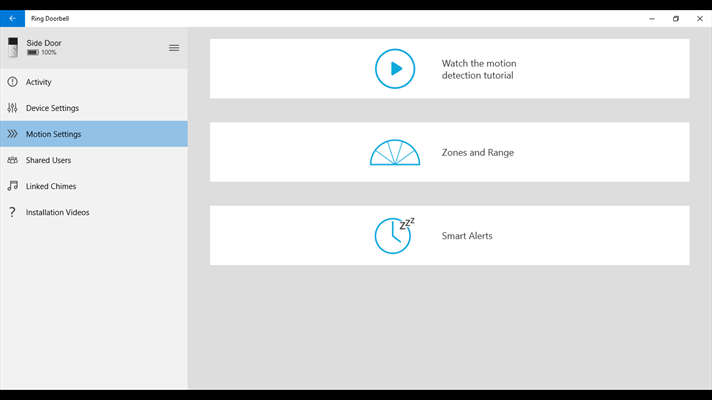Screen dimensions: 712x400
Task: Click the Smart Alerts sleeping clock icon
Action: (x=394, y=236)
